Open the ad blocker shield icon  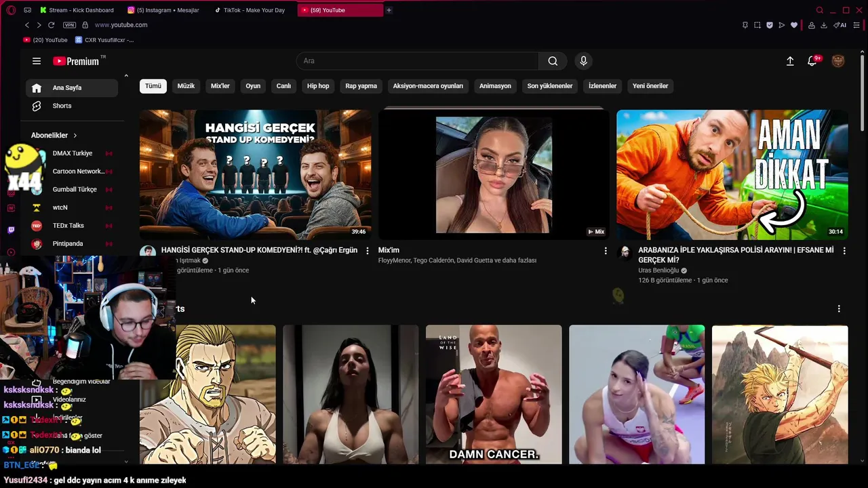point(770,25)
